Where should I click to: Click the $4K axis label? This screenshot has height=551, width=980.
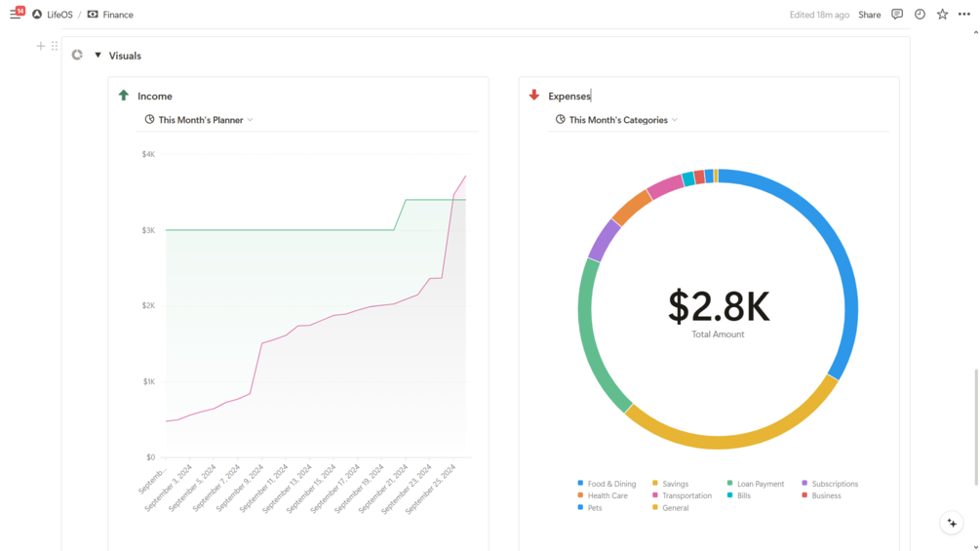click(x=148, y=154)
